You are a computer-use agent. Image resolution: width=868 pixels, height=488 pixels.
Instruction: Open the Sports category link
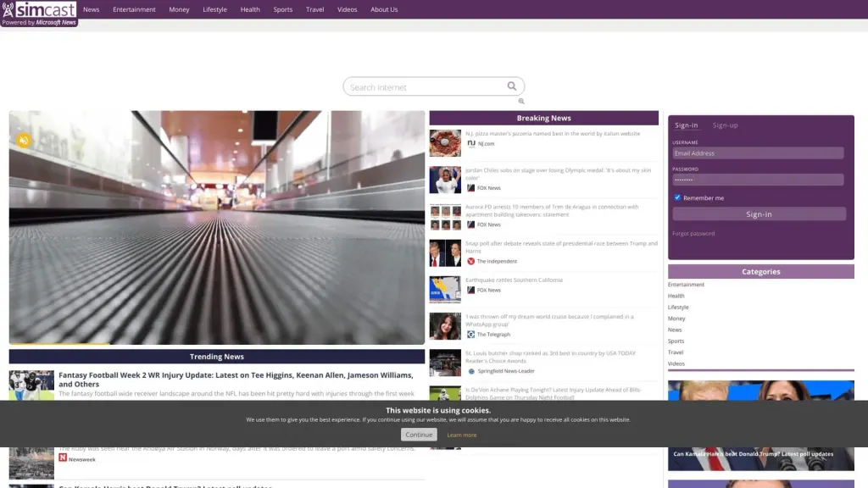point(676,341)
